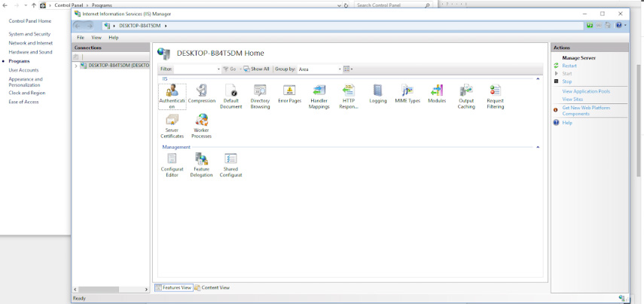This screenshot has height=304, width=644.
Task: Collapse the IIS group section
Action: 538,78
